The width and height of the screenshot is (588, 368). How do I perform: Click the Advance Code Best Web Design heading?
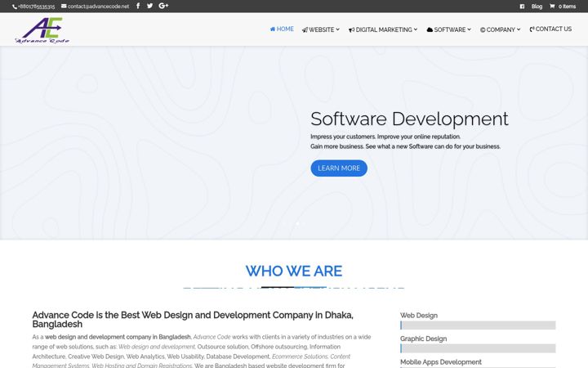[193, 320]
